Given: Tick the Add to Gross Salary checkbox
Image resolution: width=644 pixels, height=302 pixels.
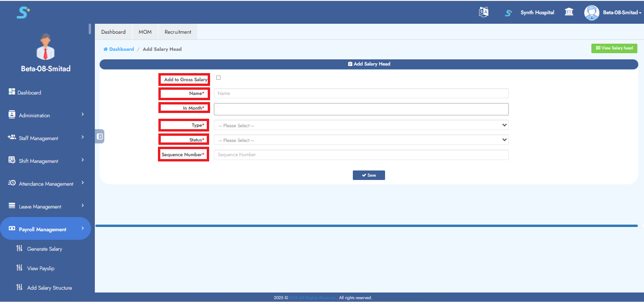Looking at the screenshot, I should [218, 78].
